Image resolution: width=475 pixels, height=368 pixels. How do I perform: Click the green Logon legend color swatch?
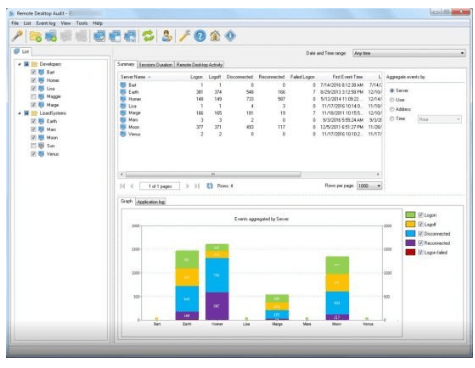point(410,215)
